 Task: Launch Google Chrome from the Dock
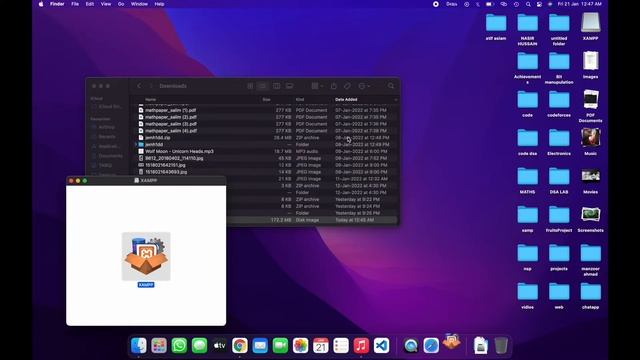(x=240, y=346)
